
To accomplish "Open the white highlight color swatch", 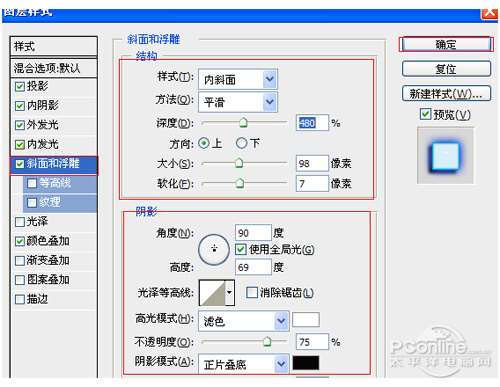I will click(306, 320).
